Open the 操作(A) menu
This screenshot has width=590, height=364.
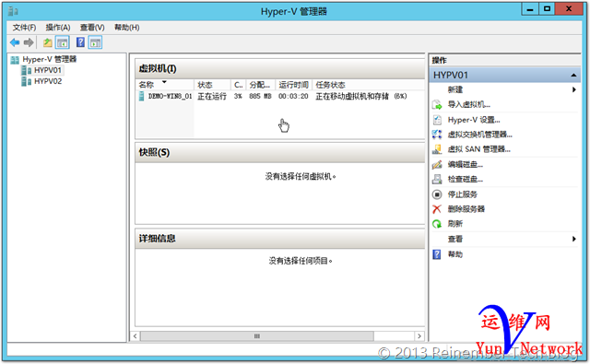click(x=58, y=28)
